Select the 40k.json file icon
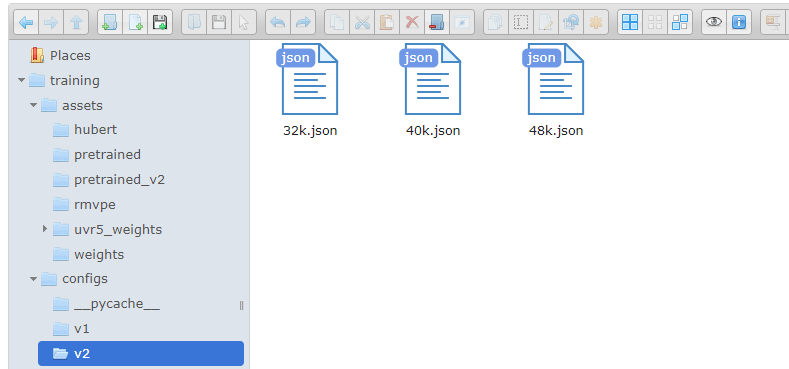 [431, 79]
